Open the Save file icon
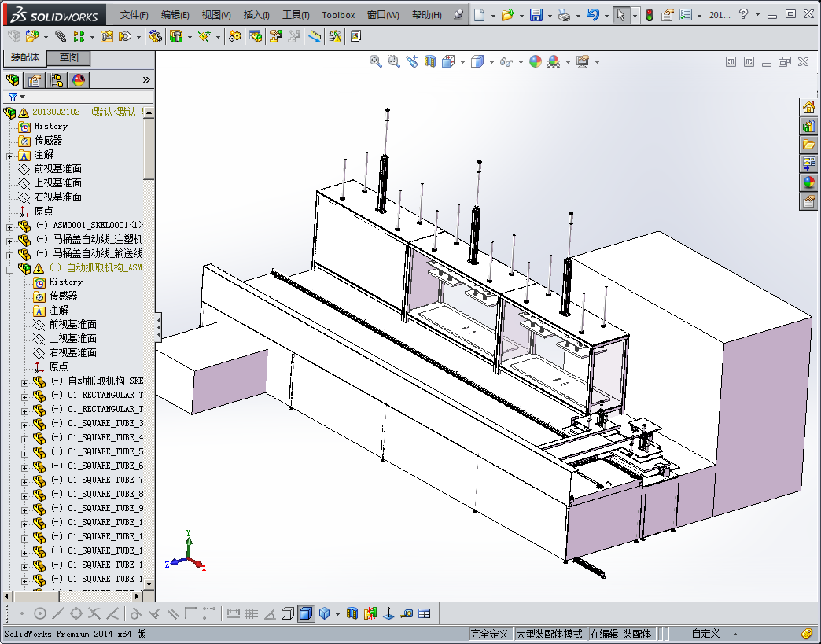The width and height of the screenshot is (821, 644). pos(536,15)
